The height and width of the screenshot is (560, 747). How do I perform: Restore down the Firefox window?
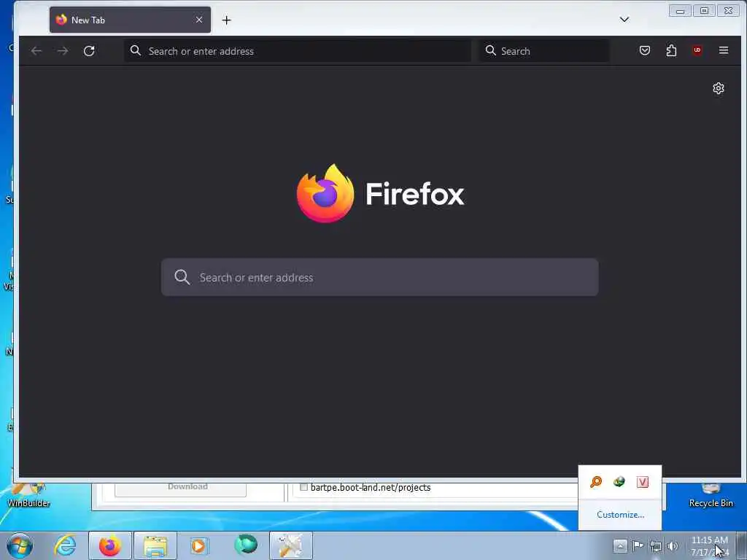704,10
